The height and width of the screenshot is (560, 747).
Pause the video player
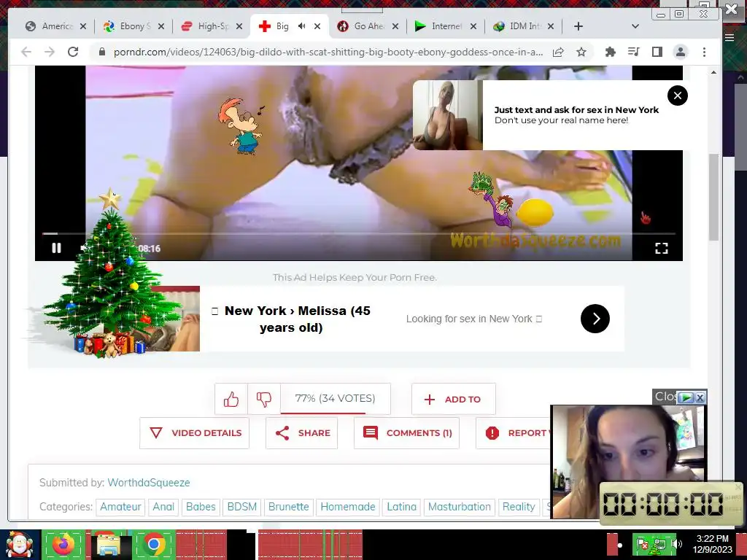click(56, 248)
